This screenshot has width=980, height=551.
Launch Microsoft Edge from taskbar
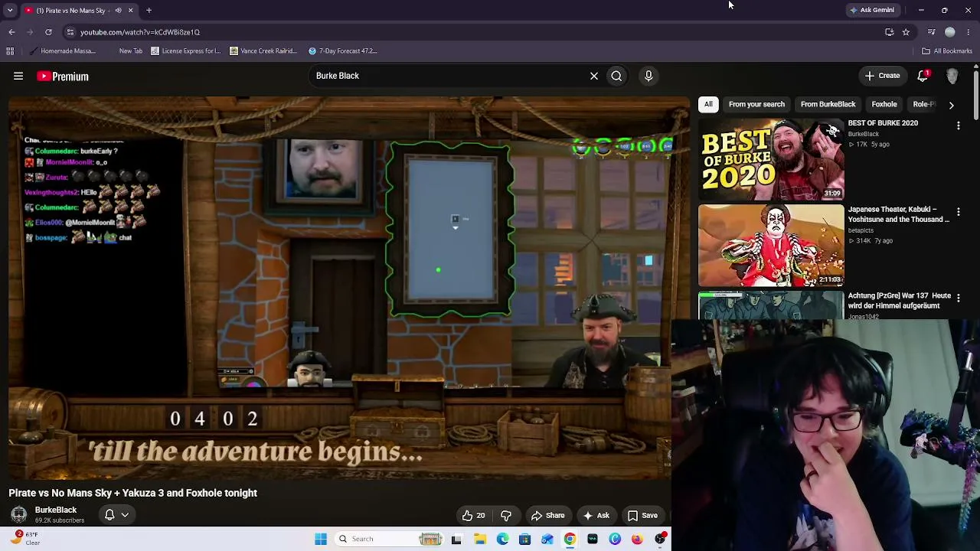[x=502, y=539]
